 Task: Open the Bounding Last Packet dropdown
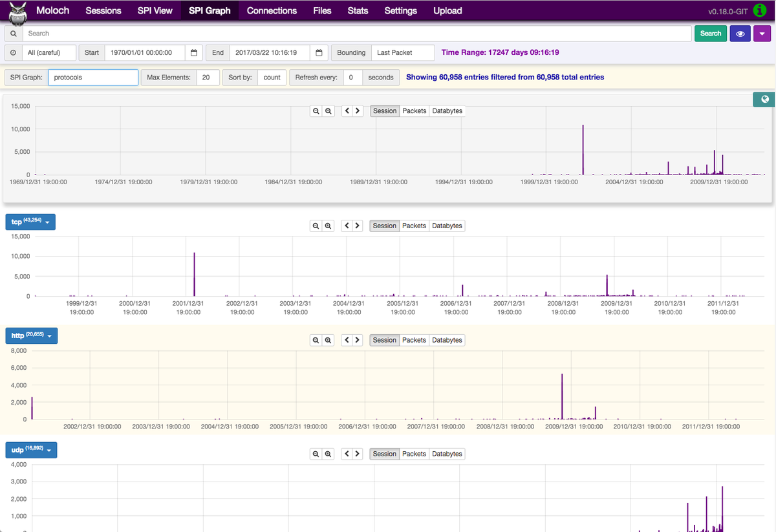403,53
